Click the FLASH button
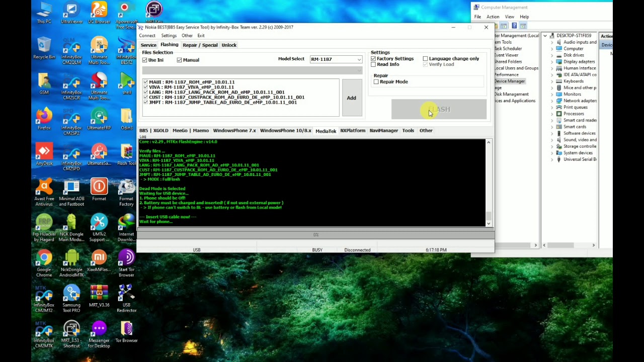The image size is (644, 362). click(x=439, y=110)
